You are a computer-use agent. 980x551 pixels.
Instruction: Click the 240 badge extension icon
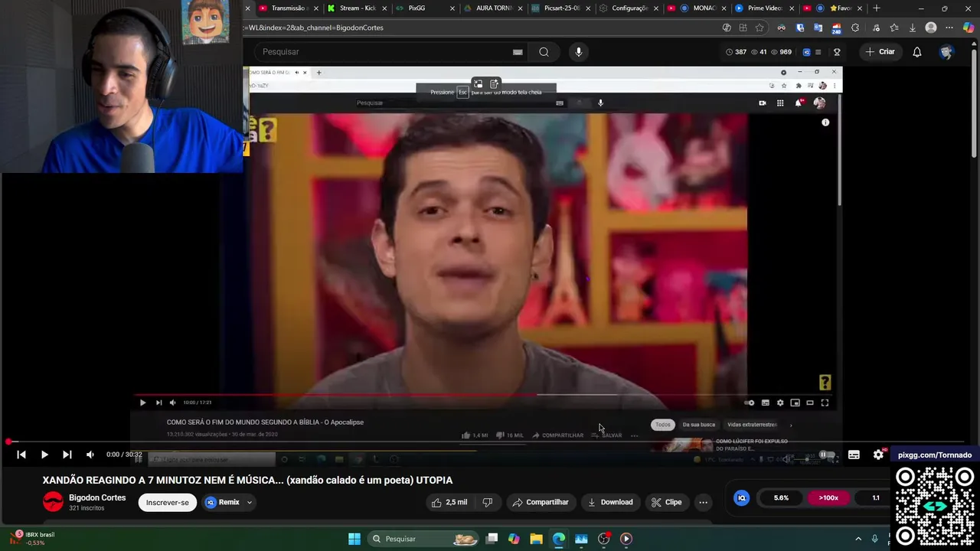click(x=836, y=28)
